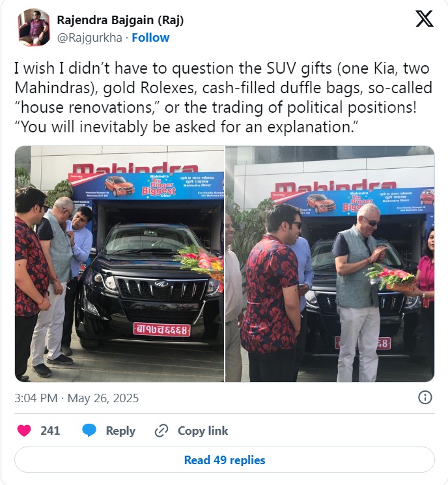Click the Read 49 replies button
The height and width of the screenshot is (485, 448).
pos(224,460)
